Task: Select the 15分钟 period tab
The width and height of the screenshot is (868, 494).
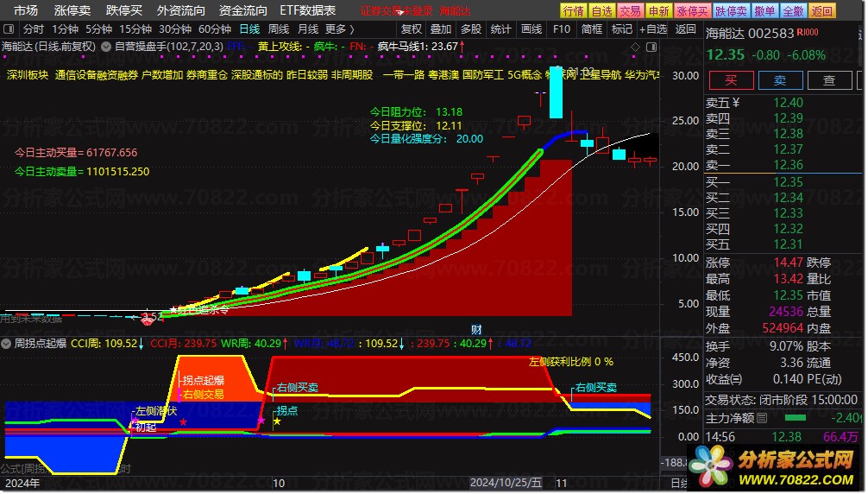Action: tap(135, 28)
